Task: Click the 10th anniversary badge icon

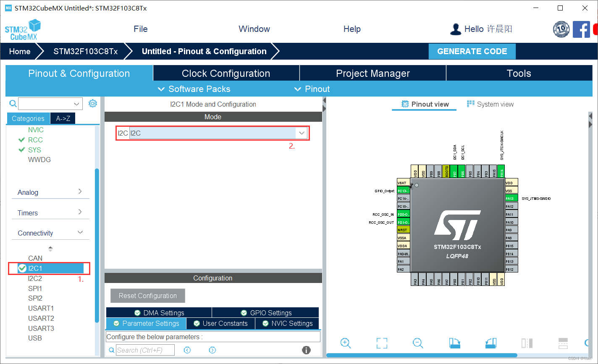Action: coord(561,29)
